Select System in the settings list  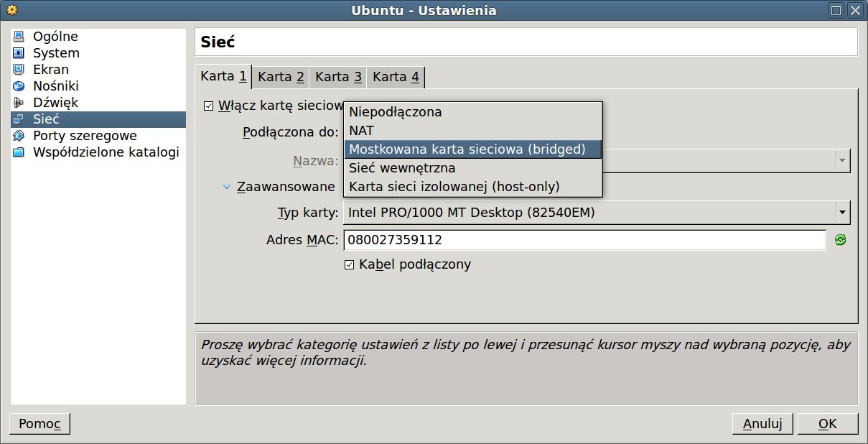(x=98, y=53)
